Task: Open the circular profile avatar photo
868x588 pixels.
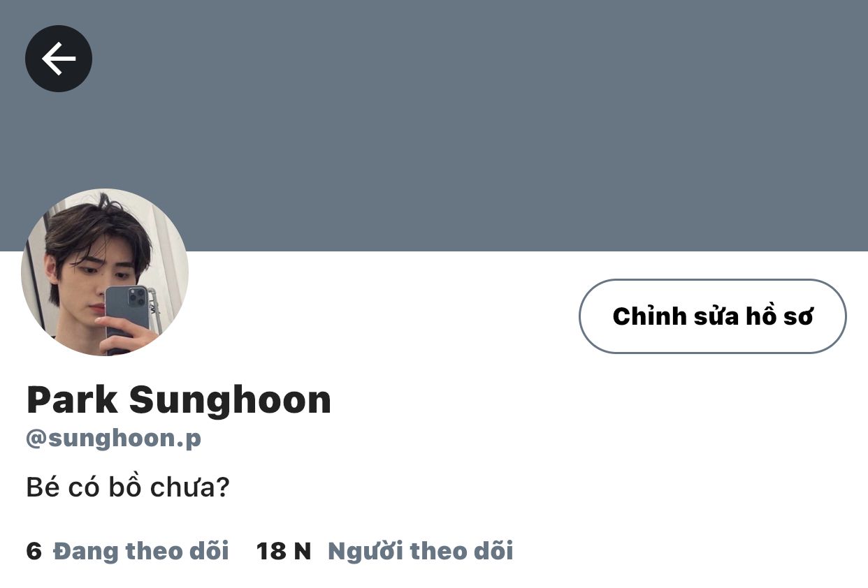Action: [105, 272]
